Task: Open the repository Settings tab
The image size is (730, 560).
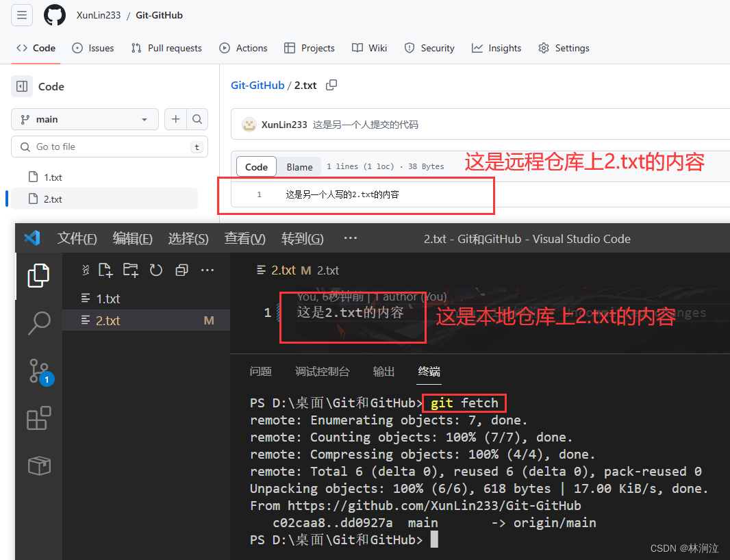Action: click(564, 48)
